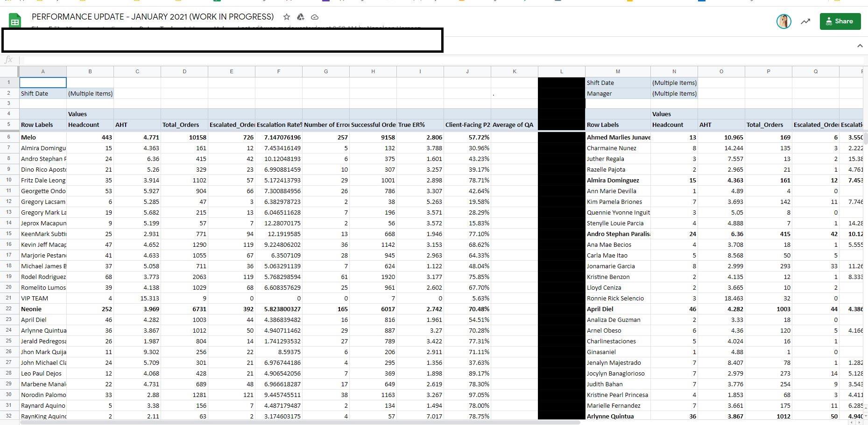
Task: Select the Client-Facing P2 header cell
Action: (467, 125)
